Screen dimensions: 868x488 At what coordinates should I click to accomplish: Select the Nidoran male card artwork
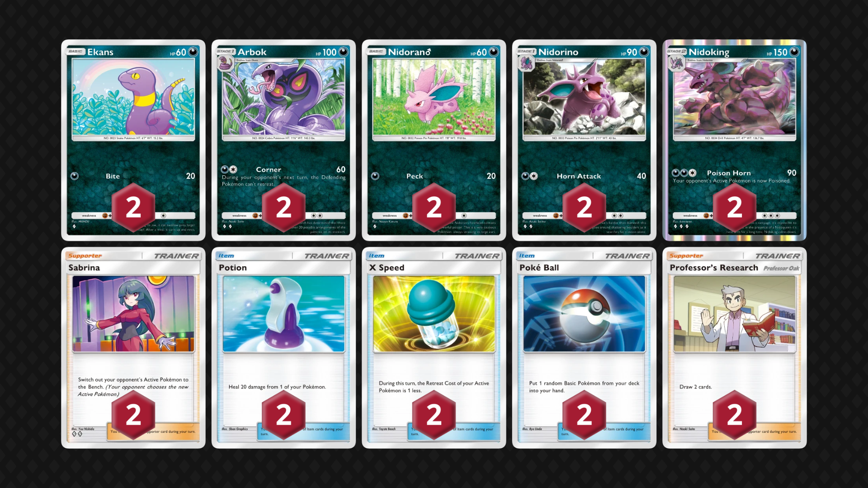434,97
